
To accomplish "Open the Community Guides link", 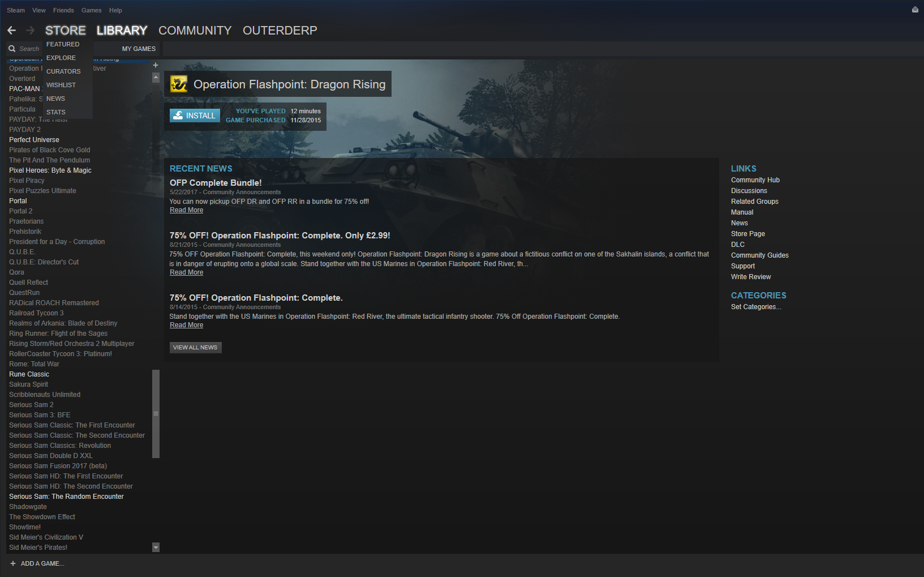I will point(760,255).
